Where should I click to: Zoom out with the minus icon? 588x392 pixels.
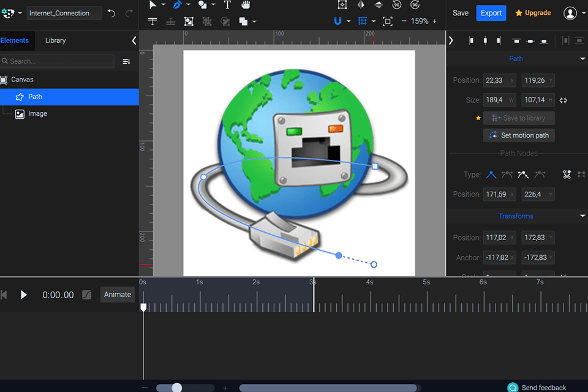pos(404,21)
